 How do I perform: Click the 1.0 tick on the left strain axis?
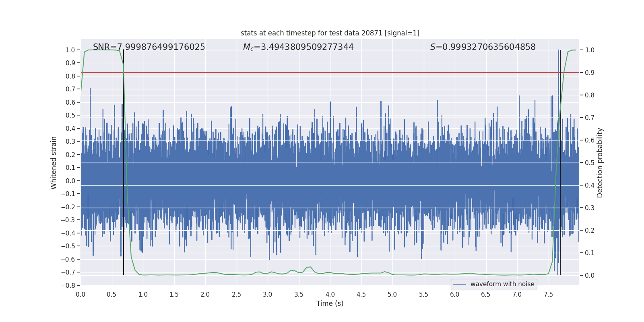click(x=70, y=50)
